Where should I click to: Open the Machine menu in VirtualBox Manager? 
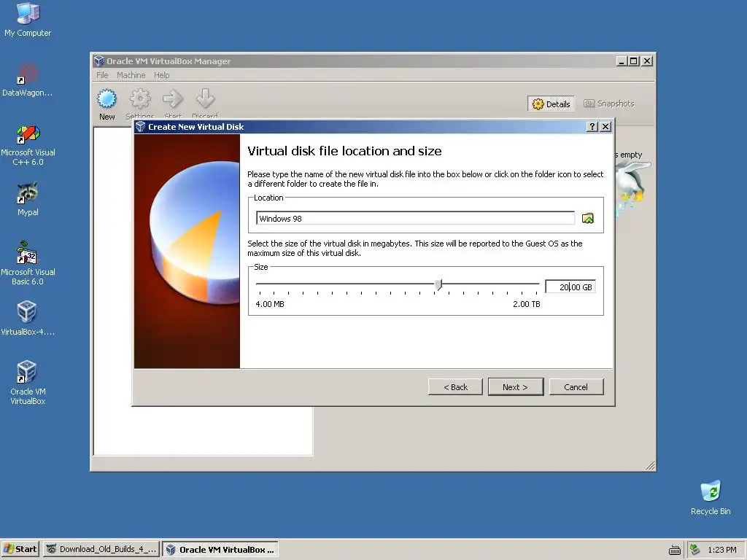point(131,75)
